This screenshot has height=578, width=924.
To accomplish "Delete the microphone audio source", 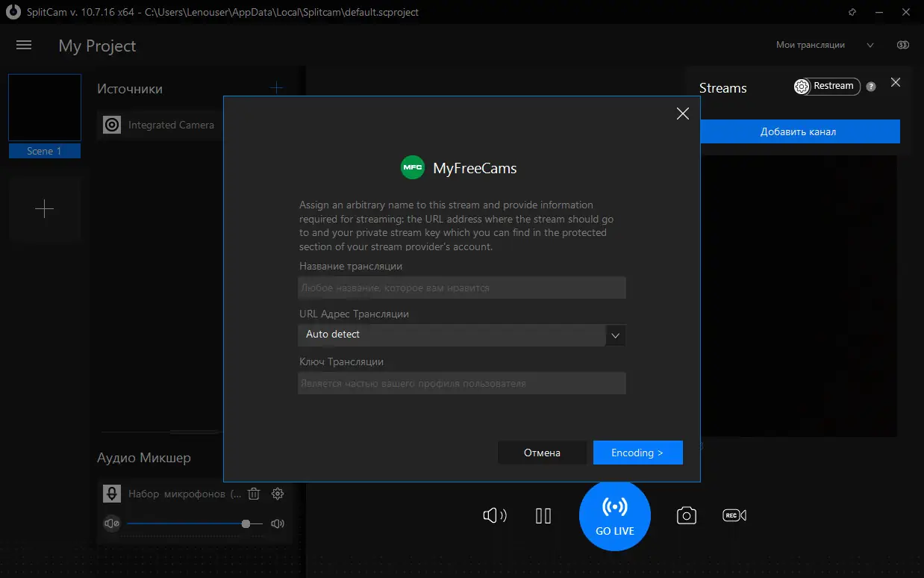I will (254, 494).
